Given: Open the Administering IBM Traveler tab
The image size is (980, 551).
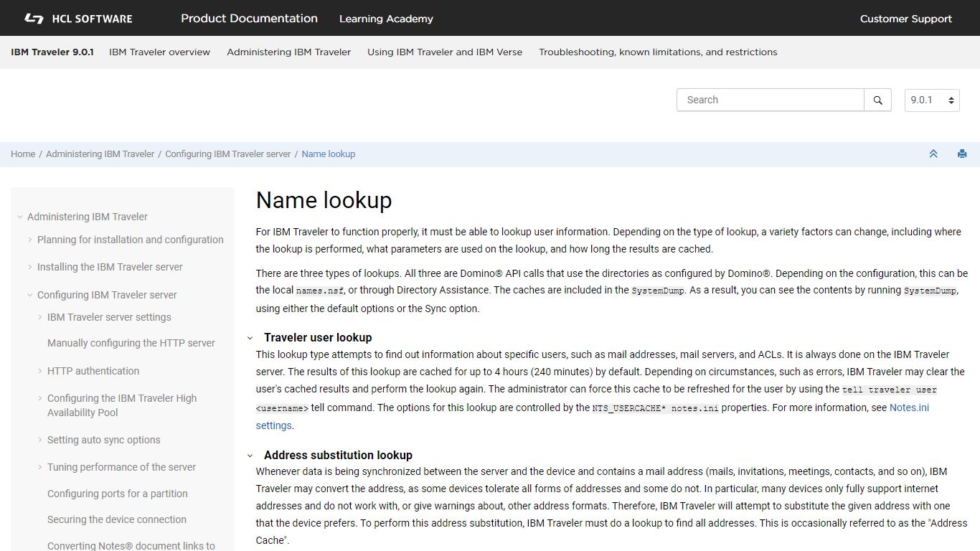Looking at the screenshot, I should [289, 52].
